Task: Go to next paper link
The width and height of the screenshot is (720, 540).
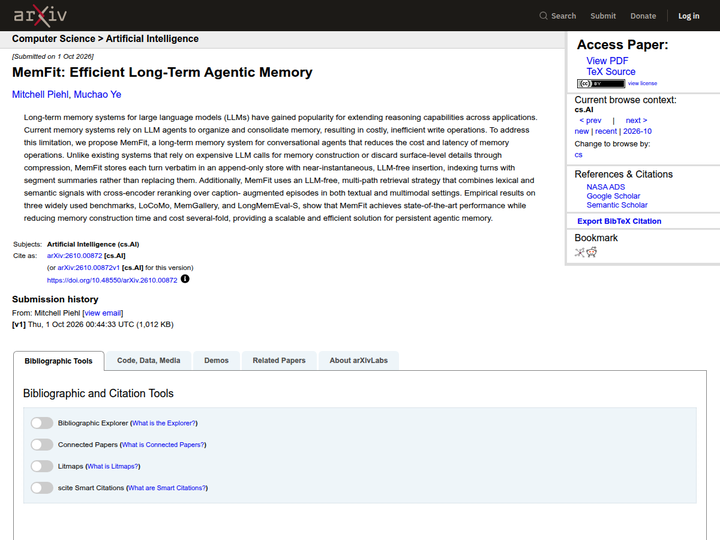Action: point(636,120)
